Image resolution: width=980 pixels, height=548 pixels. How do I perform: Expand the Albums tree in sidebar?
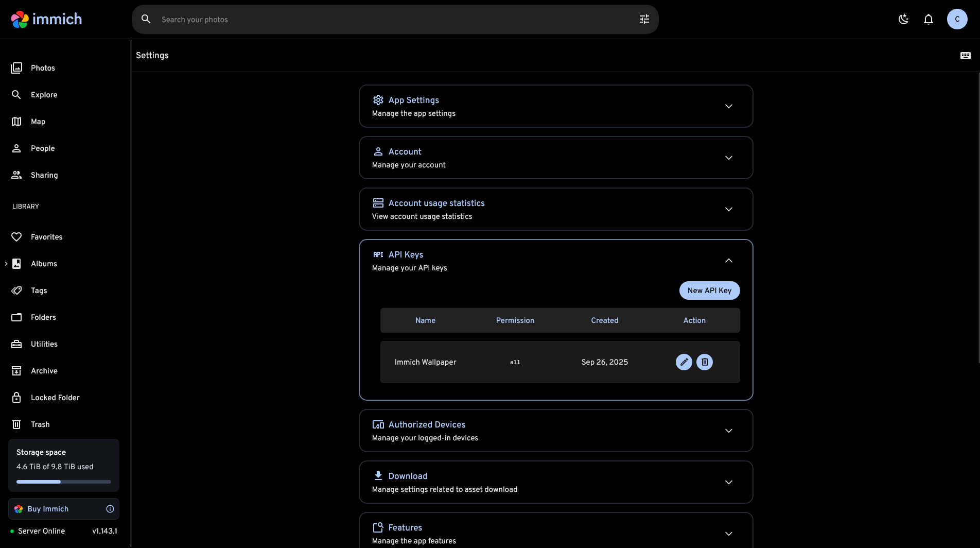pos(6,264)
